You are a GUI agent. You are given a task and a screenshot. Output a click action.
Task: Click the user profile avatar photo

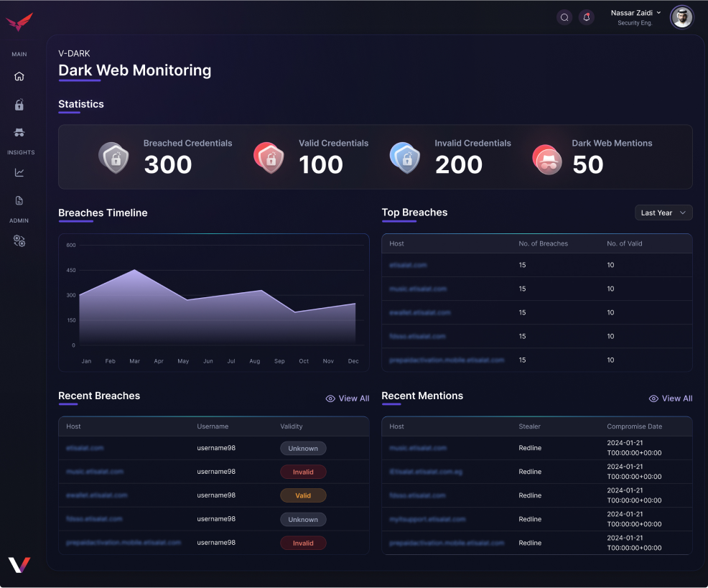point(681,17)
